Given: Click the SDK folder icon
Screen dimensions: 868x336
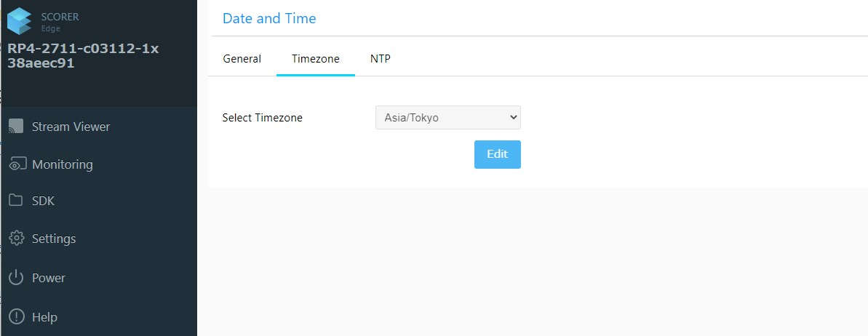Looking at the screenshot, I should point(16,201).
